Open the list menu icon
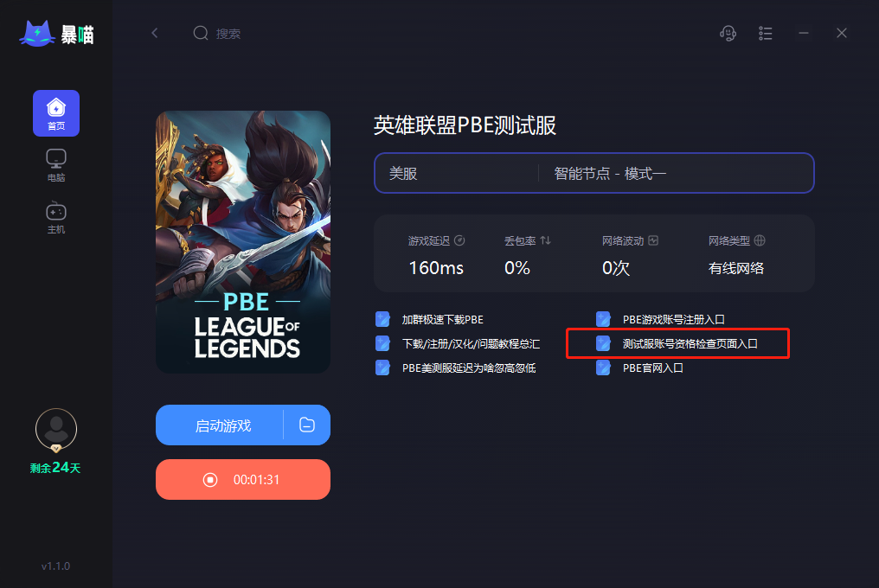 [766, 34]
